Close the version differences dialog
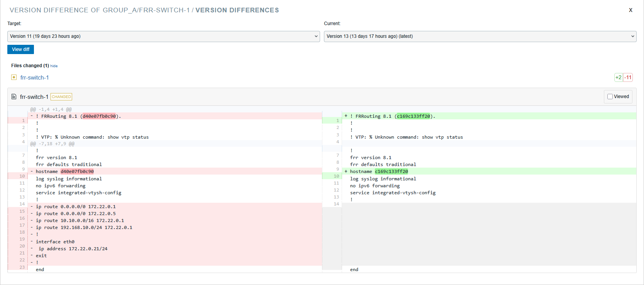Viewport: 644px width, 285px height. [631, 10]
